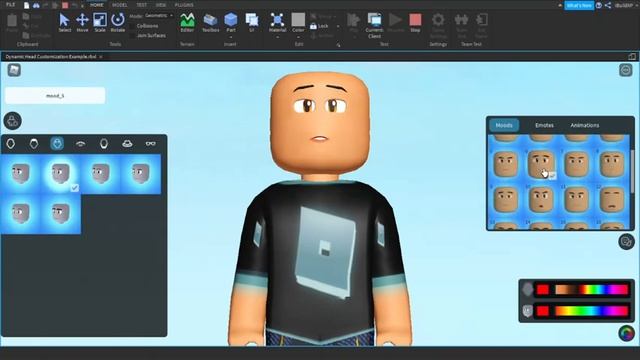Stop the running playtest
This screenshot has height=360, width=640.
415,22
